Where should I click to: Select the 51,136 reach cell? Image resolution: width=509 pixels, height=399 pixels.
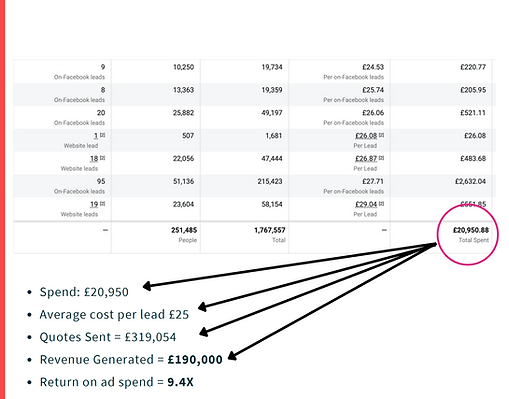[x=183, y=181]
